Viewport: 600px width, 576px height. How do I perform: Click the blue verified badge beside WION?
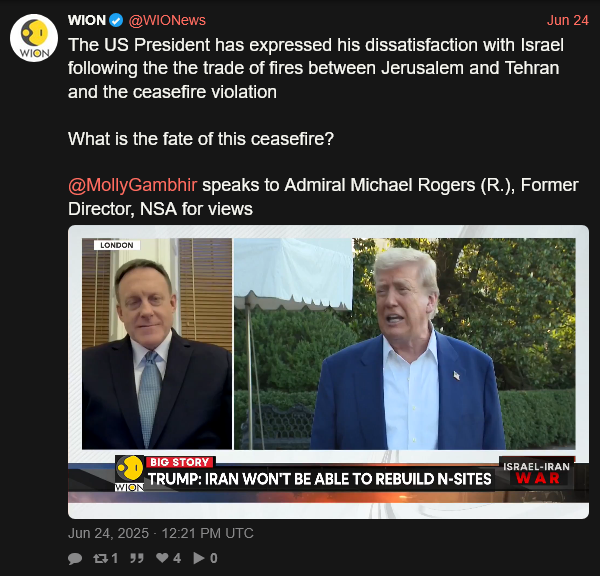[116, 20]
